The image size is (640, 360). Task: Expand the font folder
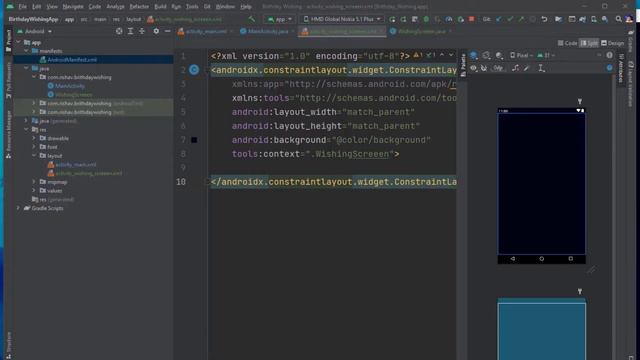(34, 147)
